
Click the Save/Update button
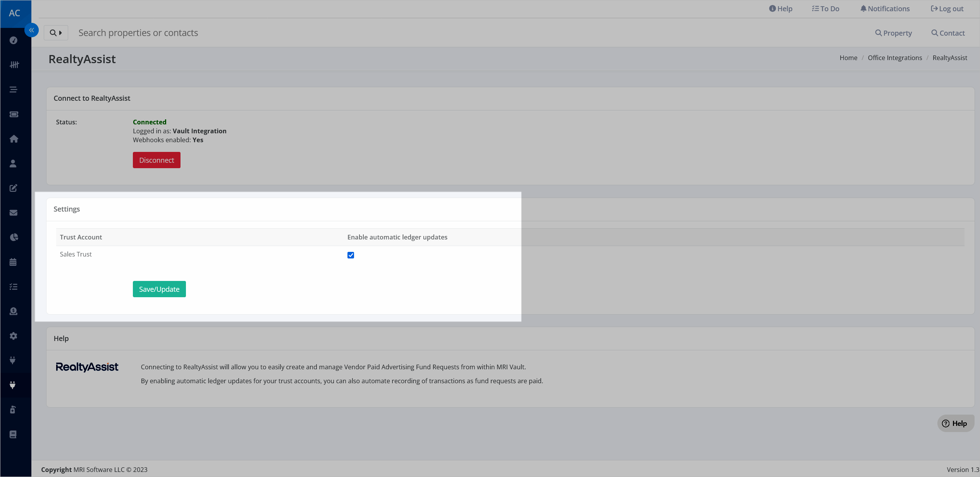[x=159, y=289]
